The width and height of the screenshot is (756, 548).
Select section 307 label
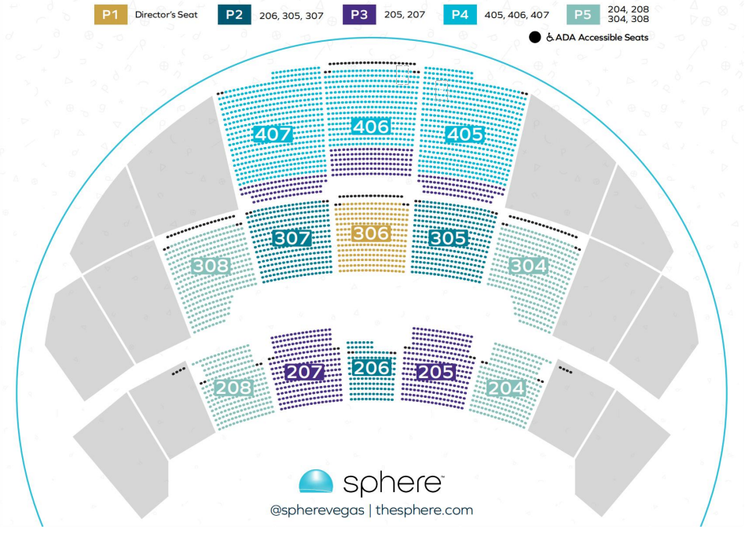tap(292, 238)
